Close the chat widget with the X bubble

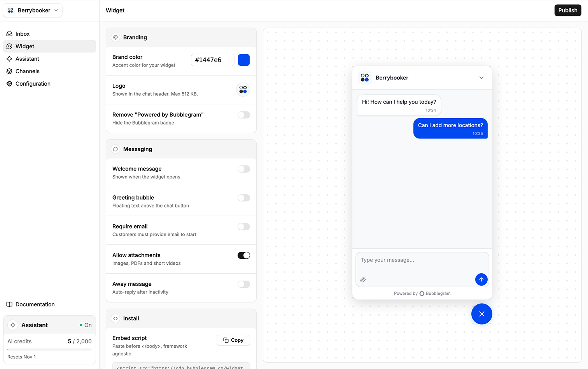click(481, 314)
